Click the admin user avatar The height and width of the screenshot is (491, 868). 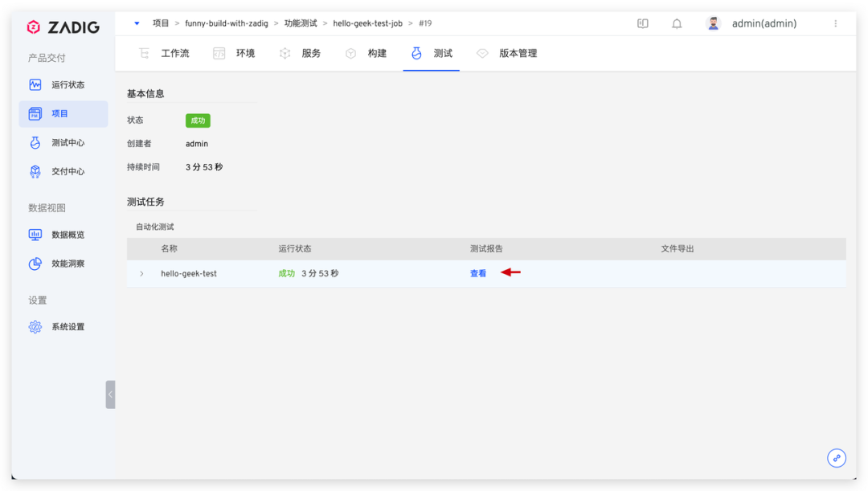click(713, 23)
